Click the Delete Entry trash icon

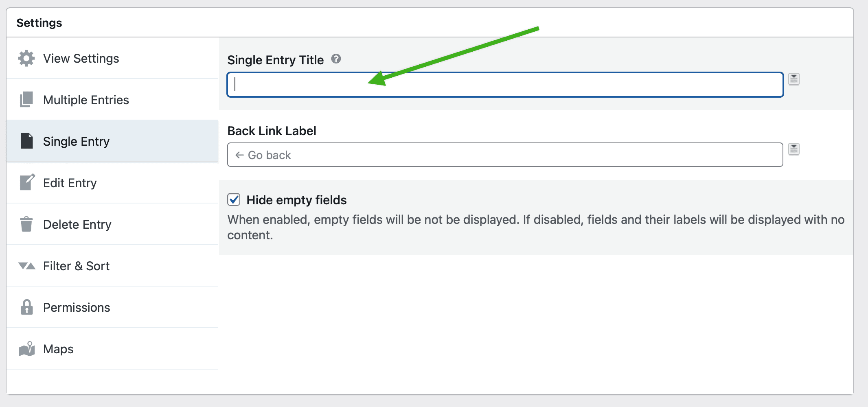[x=26, y=224]
